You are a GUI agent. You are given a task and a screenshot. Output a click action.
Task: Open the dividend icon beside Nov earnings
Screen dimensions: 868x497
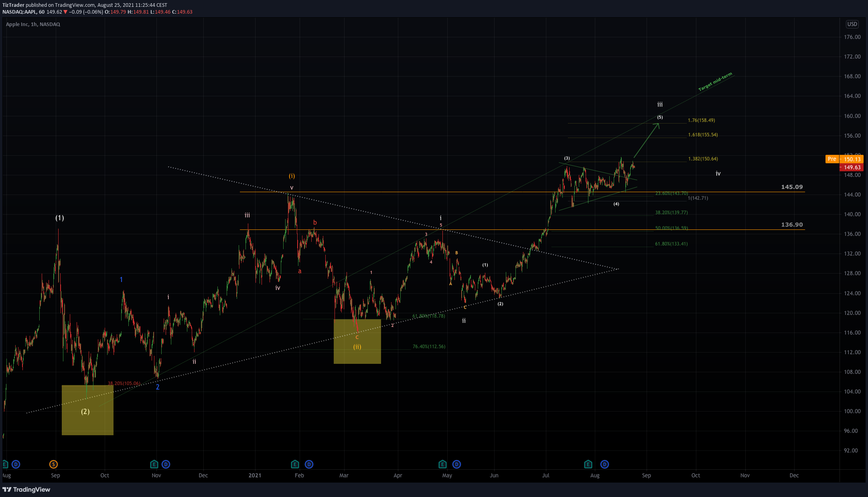point(166,464)
